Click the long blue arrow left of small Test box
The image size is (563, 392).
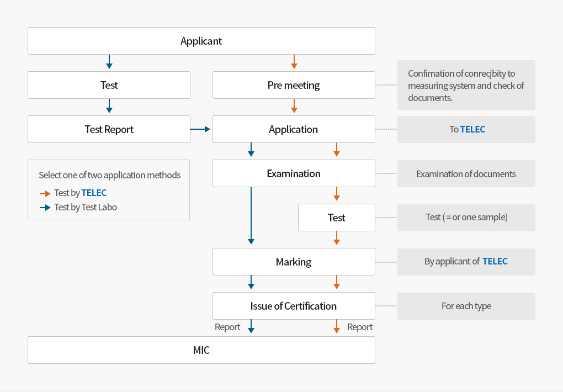point(251,215)
